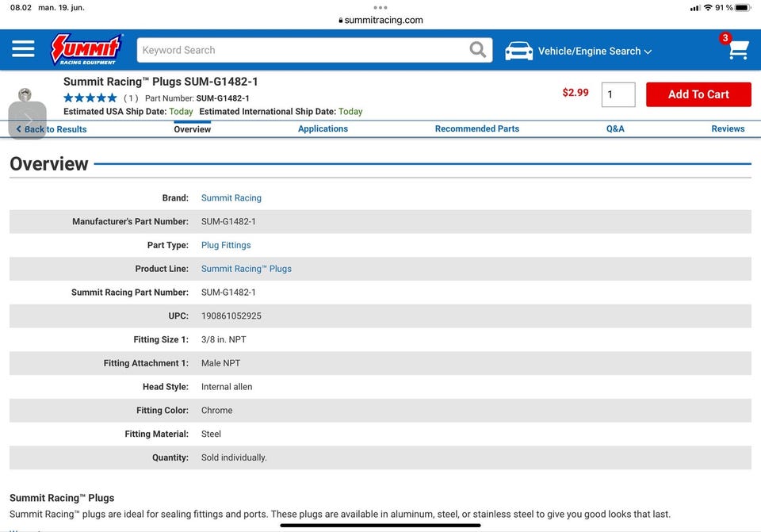Click the Summit Racing Part Number value
This screenshot has height=532, width=761.
[228, 293]
